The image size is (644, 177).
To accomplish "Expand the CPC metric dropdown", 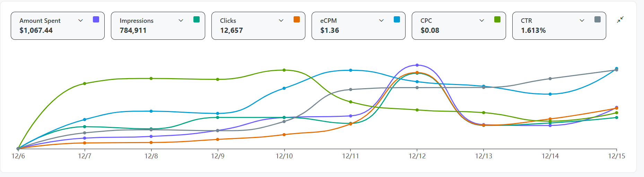I will pyautogui.click(x=482, y=20).
